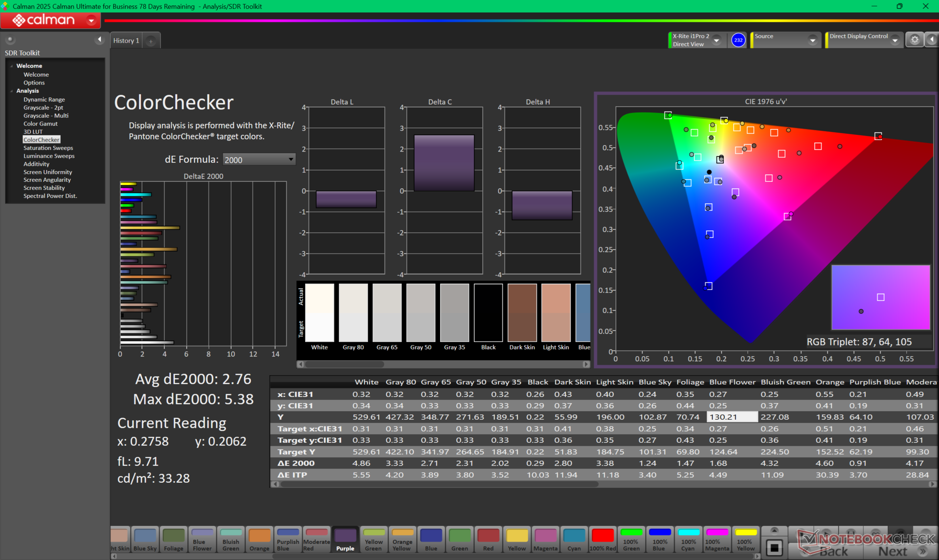Viewport: 939px width, 560px height.
Task: Collapse right panel with arrow icon
Action: [x=932, y=40]
